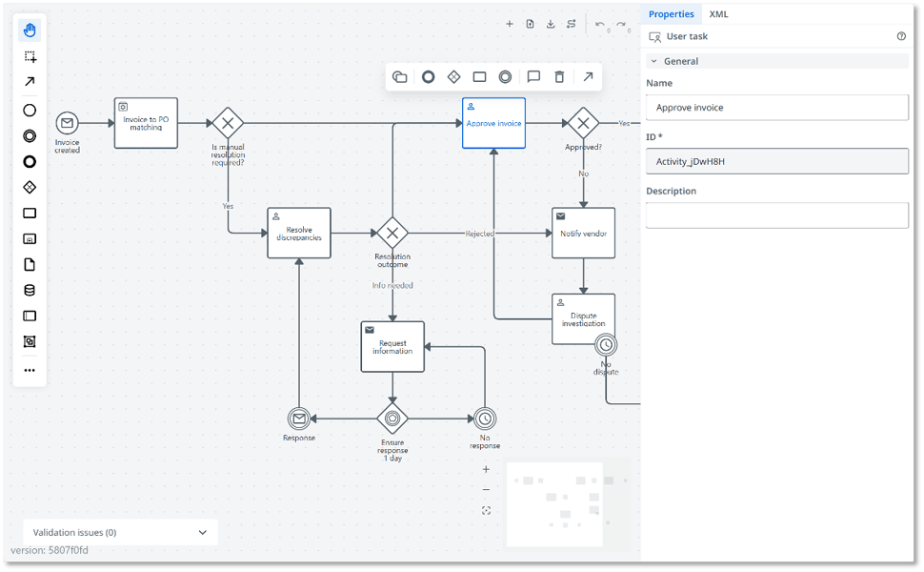Choose the global connect arrow tool in palette
Image resolution: width=924 pixels, height=572 pixels.
click(30, 81)
